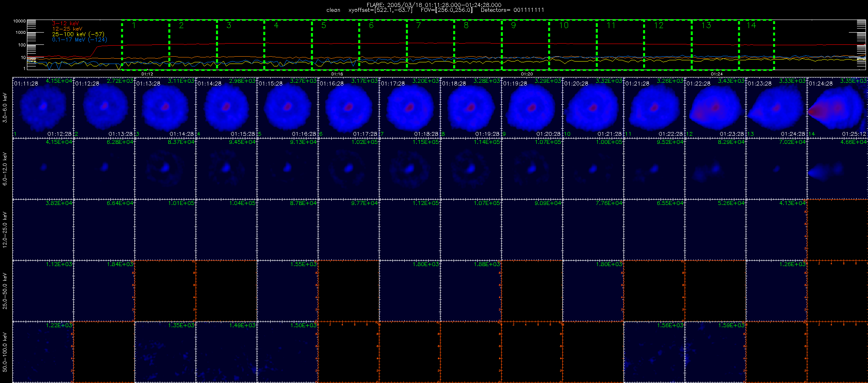The width and height of the screenshot is (868, 383).
Task: Select interval 14 in the light curve
Action: (x=757, y=45)
